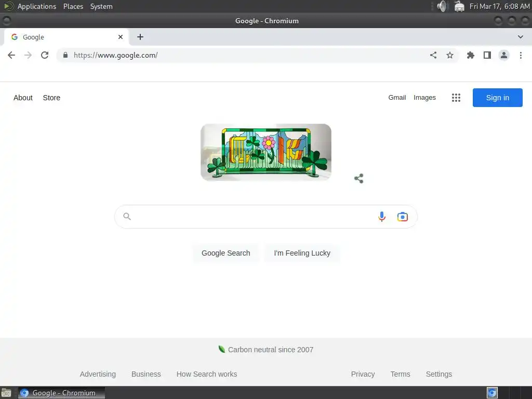The height and width of the screenshot is (399, 532).
Task: Switch to Google - Chromium taskbar entry
Action: pos(61,393)
